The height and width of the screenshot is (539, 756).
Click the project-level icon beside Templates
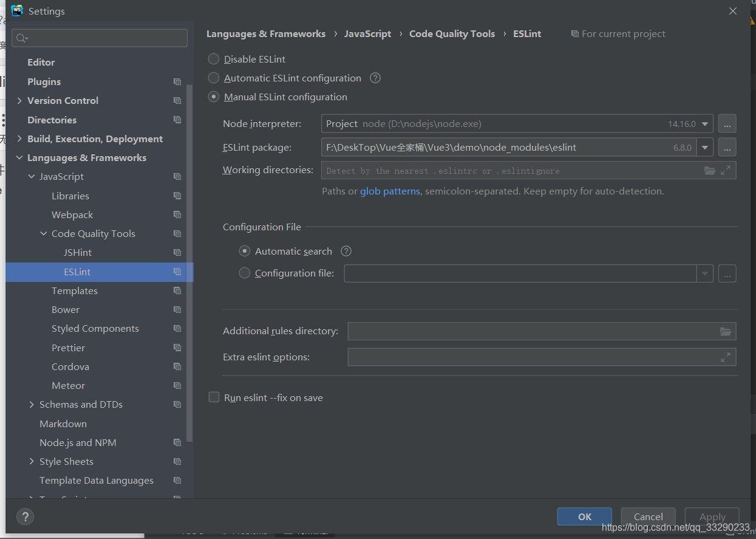click(177, 290)
